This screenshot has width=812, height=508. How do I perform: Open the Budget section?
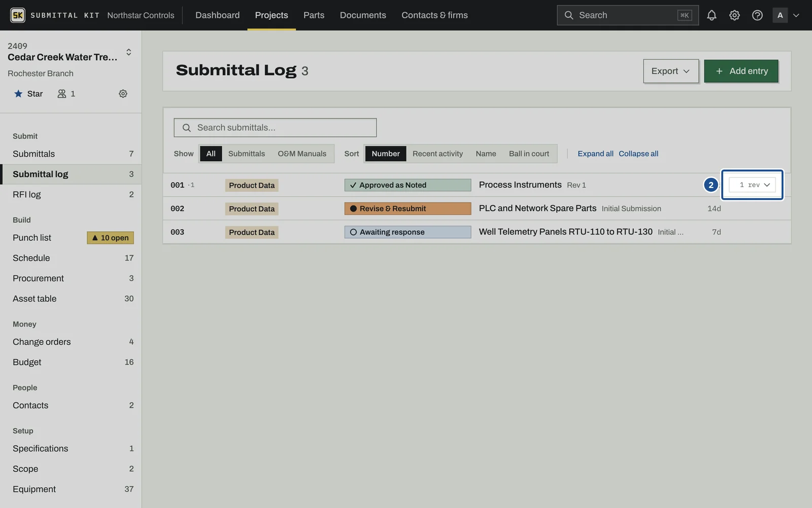(x=71, y=362)
